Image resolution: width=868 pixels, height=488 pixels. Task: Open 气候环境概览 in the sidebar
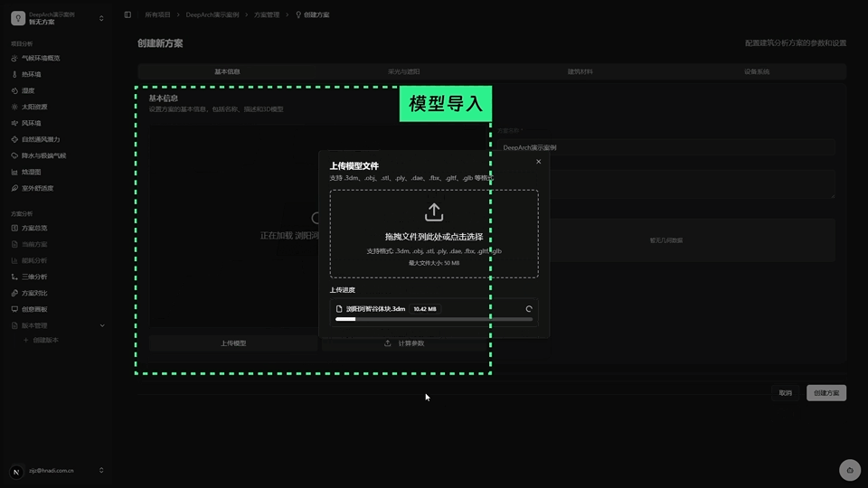pos(52,58)
